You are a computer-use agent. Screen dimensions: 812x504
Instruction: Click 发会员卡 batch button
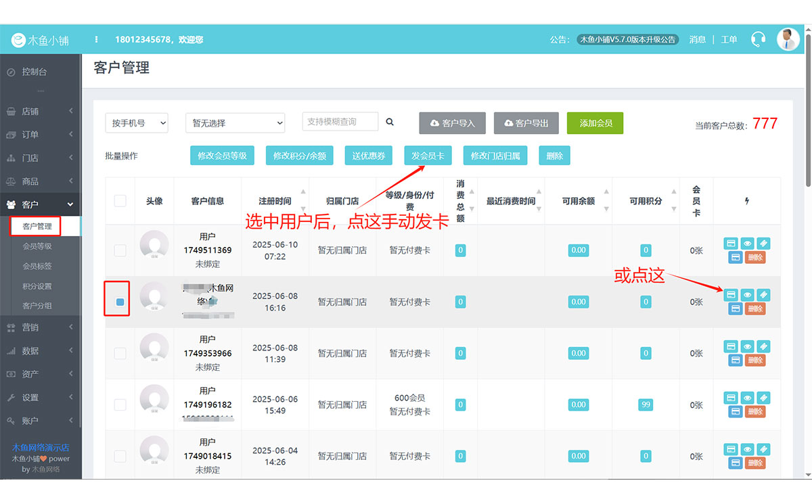pyautogui.click(x=428, y=156)
